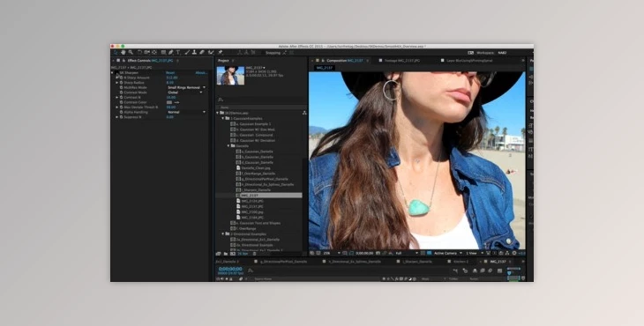Click the IMG_2137 project thumbnail preview
Viewport: 644px width, 326px height.
230,76
